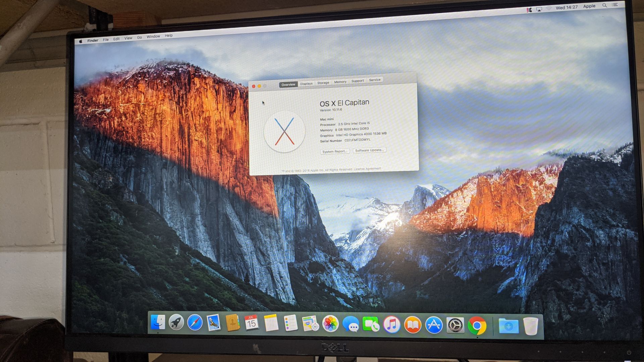Screen dimensions: 644x362
Task: Click 8 GB 1600 MHz DDR3 text
Action: tap(352, 129)
